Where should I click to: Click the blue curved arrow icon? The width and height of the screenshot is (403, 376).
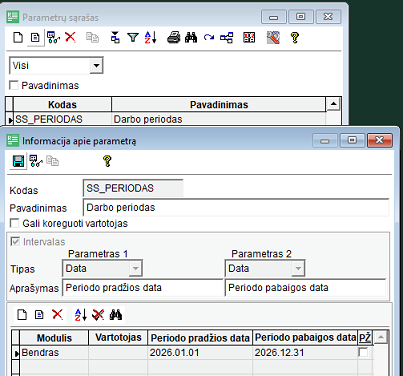coord(209,37)
